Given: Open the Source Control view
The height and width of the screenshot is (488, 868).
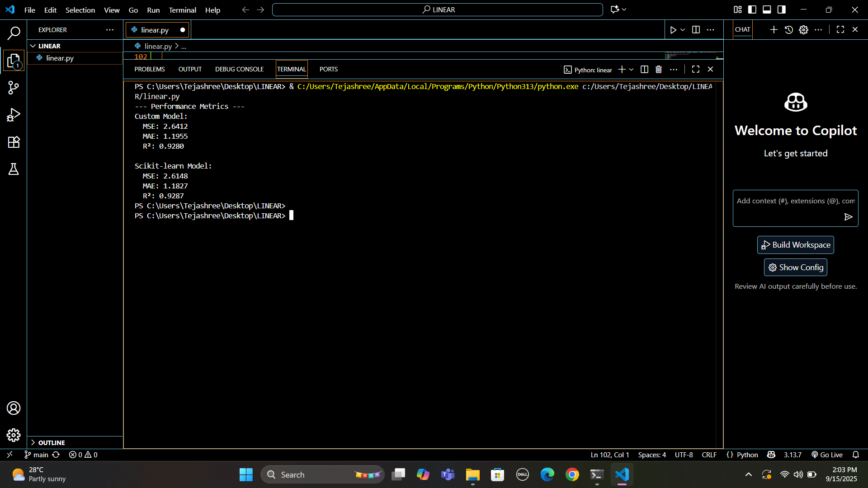Looking at the screenshot, I should [14, 88].
